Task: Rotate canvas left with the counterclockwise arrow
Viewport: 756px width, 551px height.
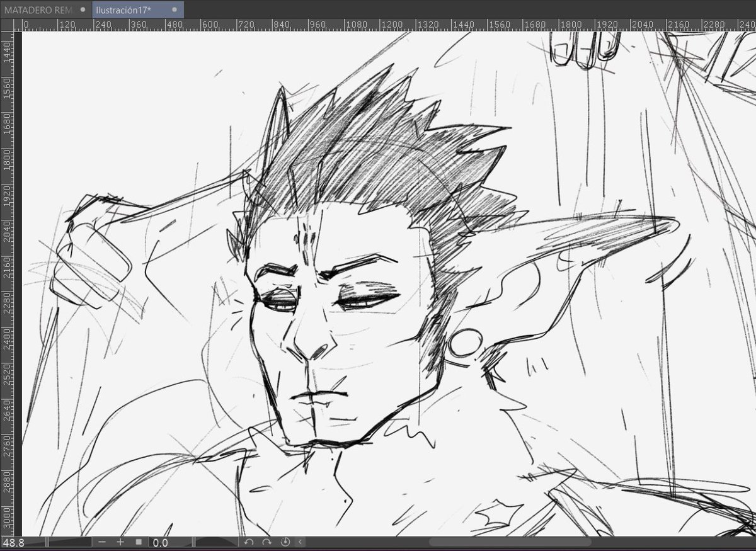Action: 249,542
